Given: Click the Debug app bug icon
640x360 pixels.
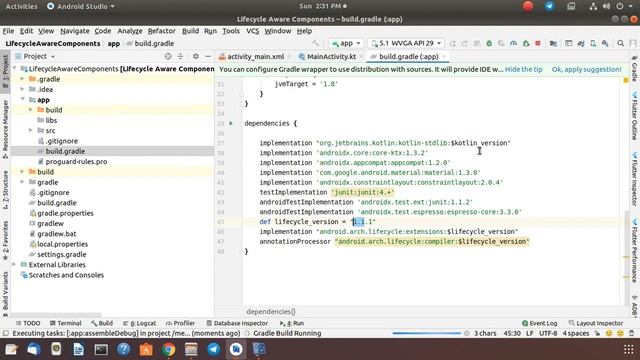Looking at the screenshot, I should [x=489, y=43].
